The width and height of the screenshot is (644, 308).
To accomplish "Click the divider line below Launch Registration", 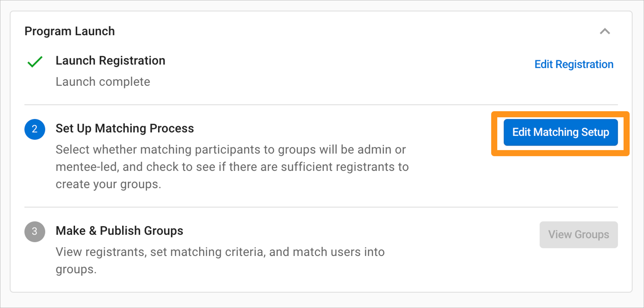I will click(x=321, y=105).
